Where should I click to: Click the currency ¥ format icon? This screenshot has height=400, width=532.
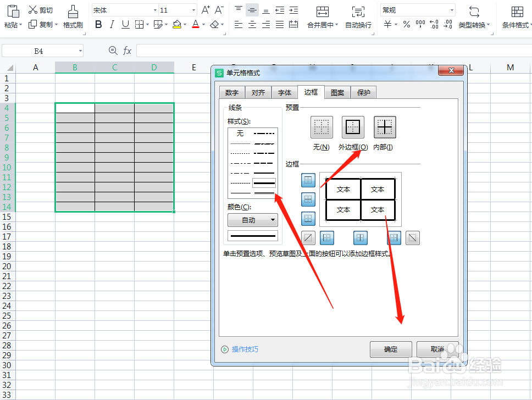click(x=388, y=24)
